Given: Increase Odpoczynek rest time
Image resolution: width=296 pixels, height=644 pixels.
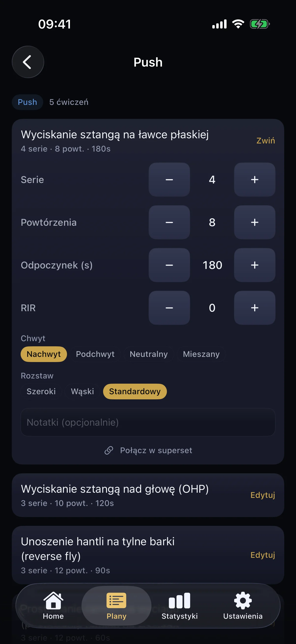Looking at the screenshot, I should (x=254, y=265).
